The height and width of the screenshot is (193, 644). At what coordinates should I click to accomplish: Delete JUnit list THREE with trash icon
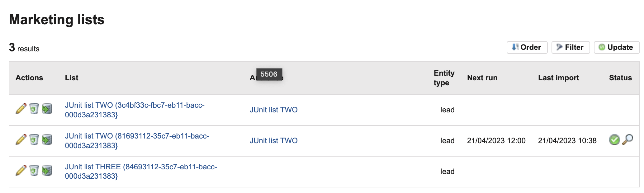[34, 171]
